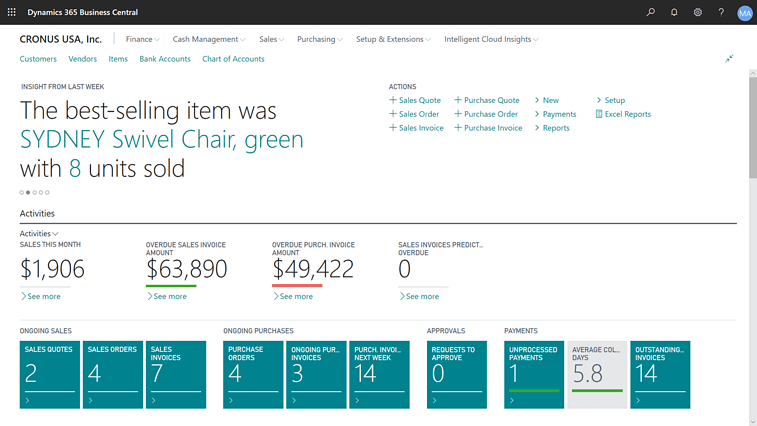This screenshot has width=757, height=426.
Task: Open the app launcher waffle icon
Action: (12, 12)
